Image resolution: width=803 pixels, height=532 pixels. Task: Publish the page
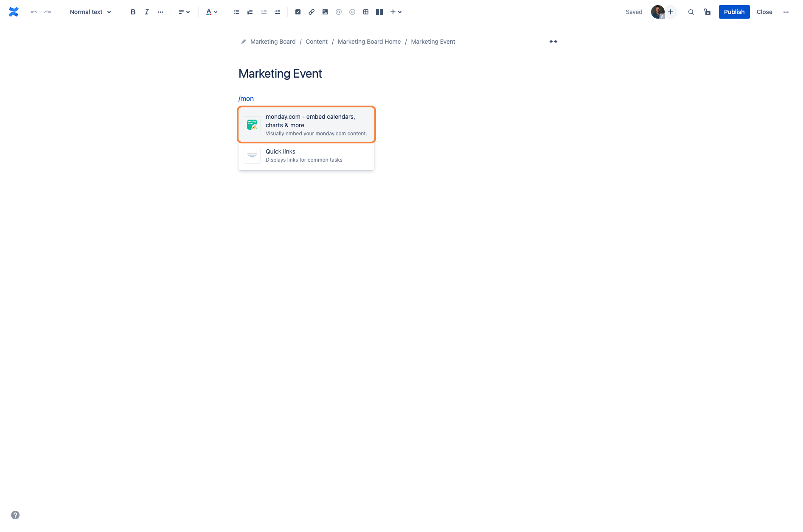(x=734, y=12)
